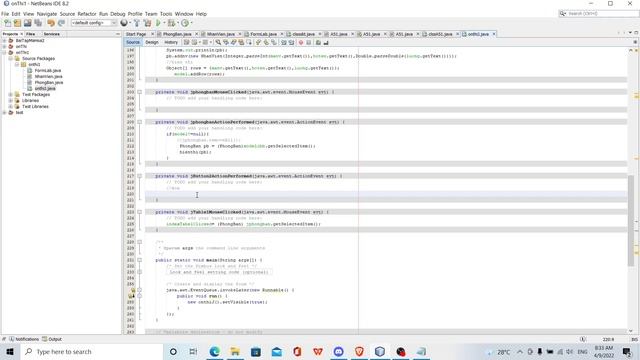The width and height of the screenshot is (640, 360).
Task: Open the Output window button
Action: [x=52, y=339]
